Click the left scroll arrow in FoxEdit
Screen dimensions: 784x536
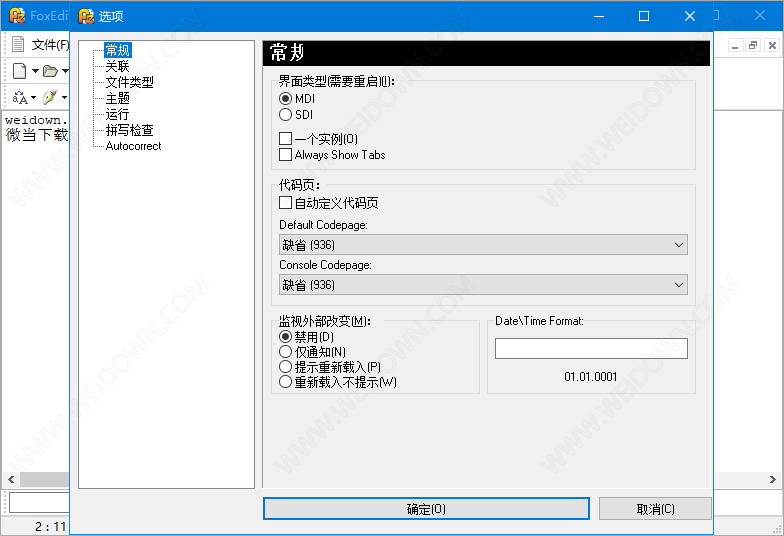point(11,480)
